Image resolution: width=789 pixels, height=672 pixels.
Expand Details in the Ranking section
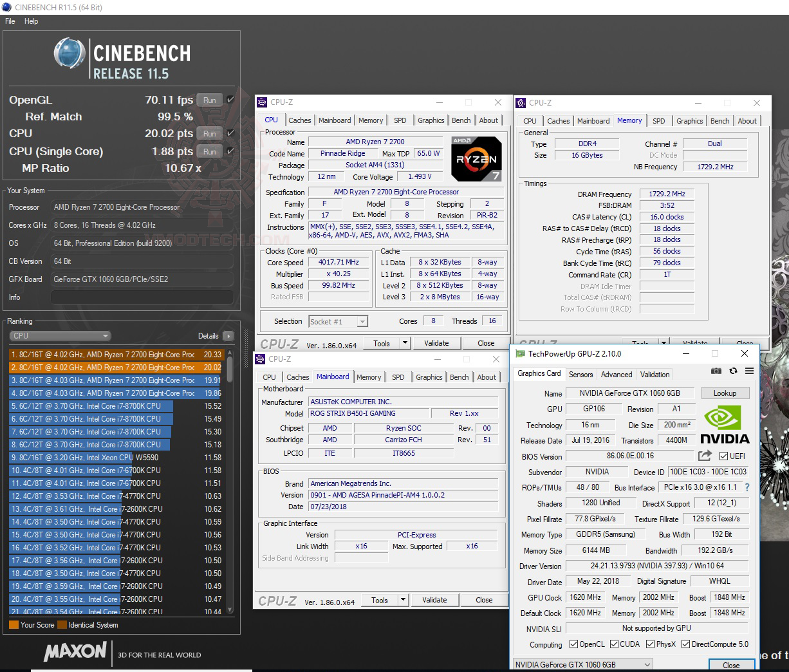point(228,335)
